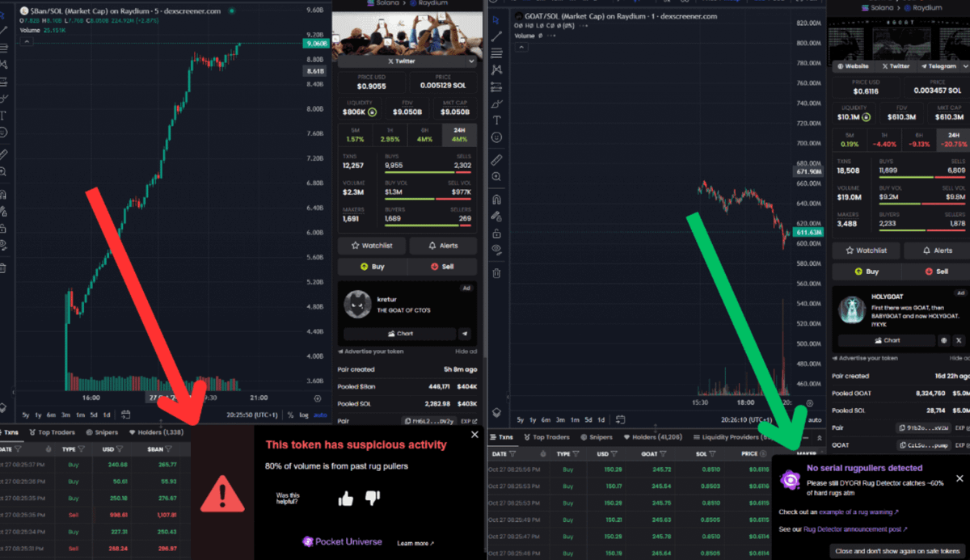
Task: Filter the TYPE column in GOAT transactions
Action: tap(576, 454)
